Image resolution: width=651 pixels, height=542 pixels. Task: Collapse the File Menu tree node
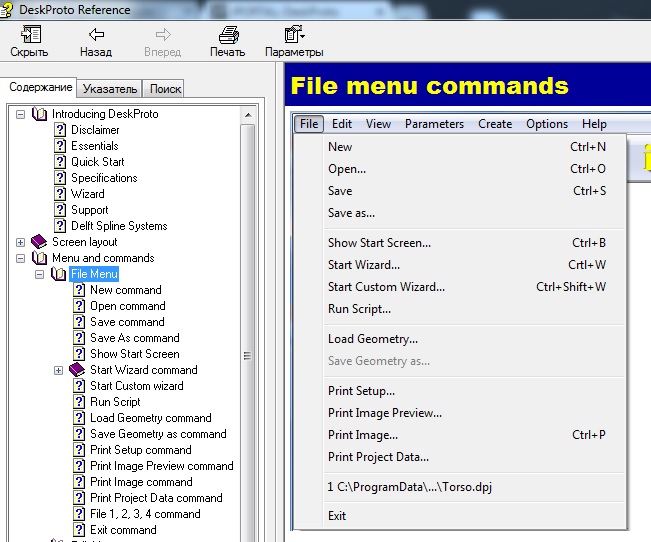click(x=39, y=274)
